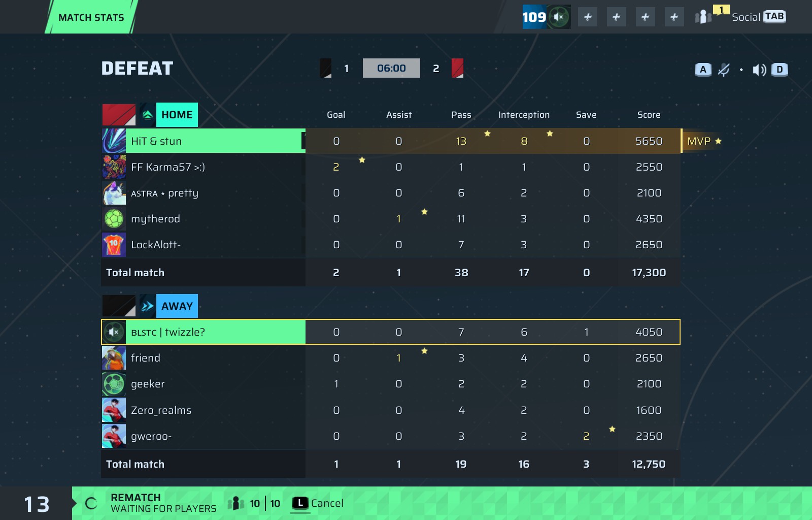
Task: Toggle the muted microphone icon
Action: click(724, 70)
